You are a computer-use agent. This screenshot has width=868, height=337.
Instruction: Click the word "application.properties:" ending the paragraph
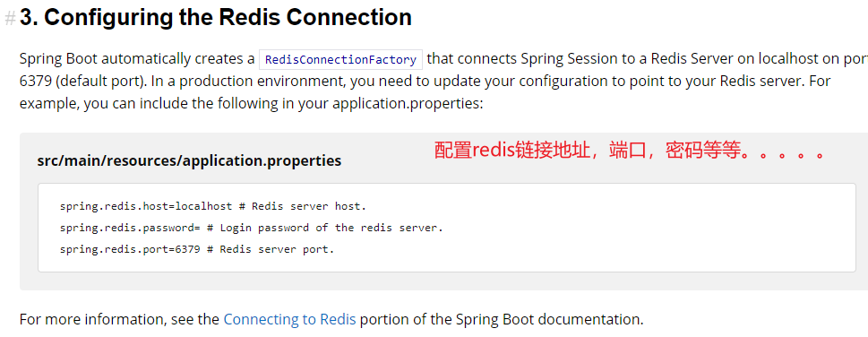pos(408,104)
